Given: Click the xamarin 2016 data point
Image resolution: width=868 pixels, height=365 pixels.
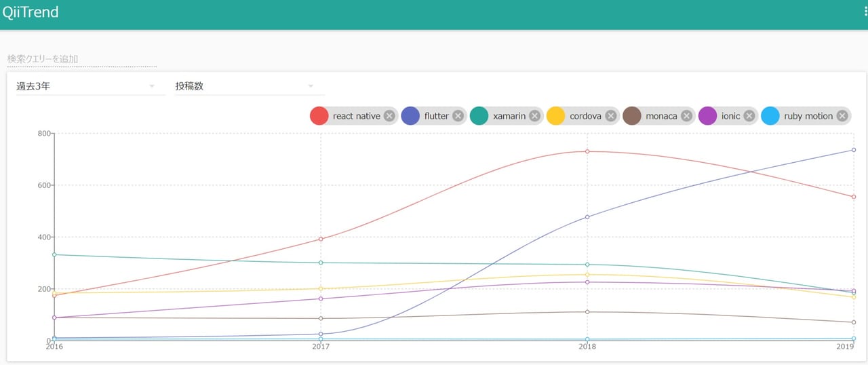Looking at the screenshot, I should coord(54,254).
